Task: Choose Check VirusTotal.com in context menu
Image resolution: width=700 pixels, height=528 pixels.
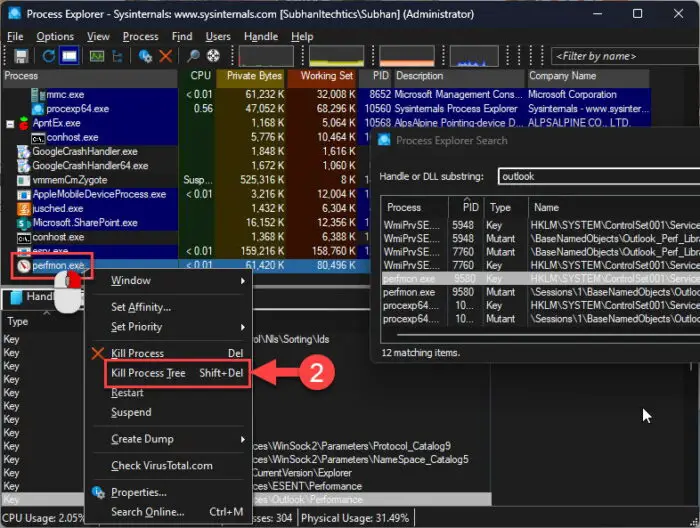Action: tap(162, 465)
